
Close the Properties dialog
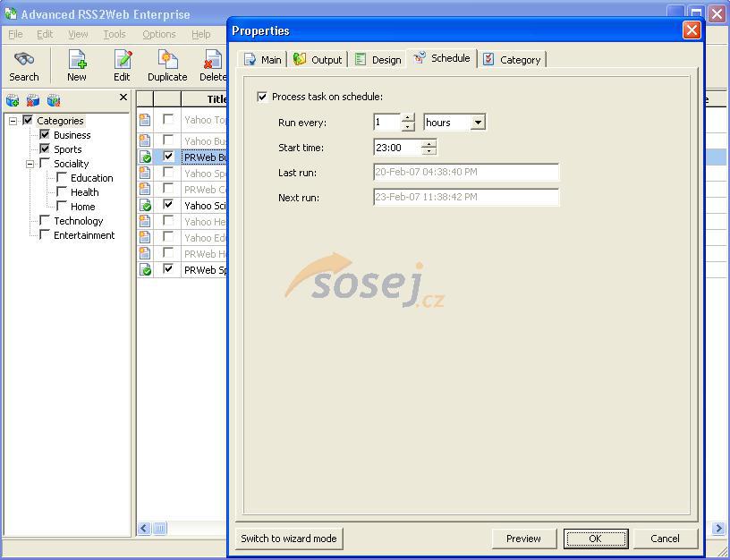pyautogui.click(x=692, y=30)
